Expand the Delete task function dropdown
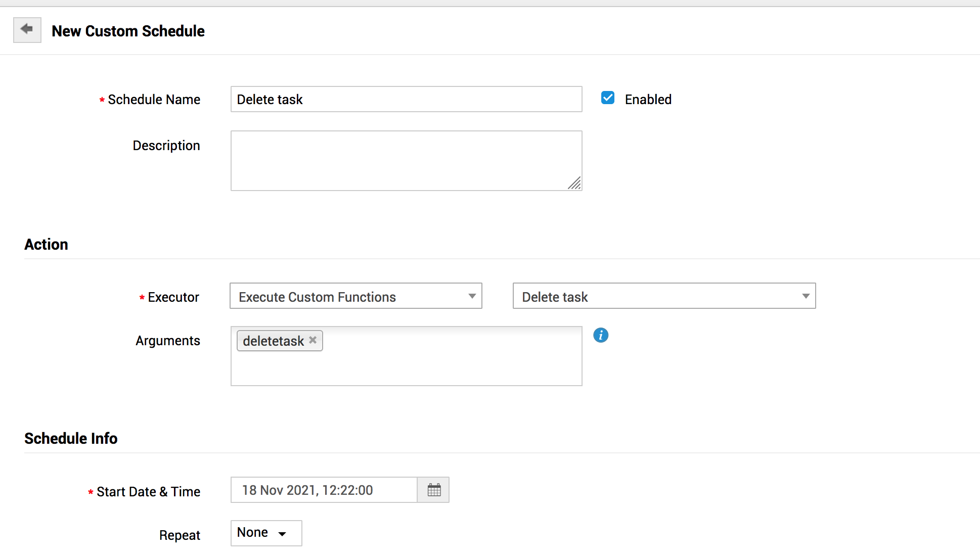The width and height of the screenshot is (980, 557). click(x=663, y=296)
